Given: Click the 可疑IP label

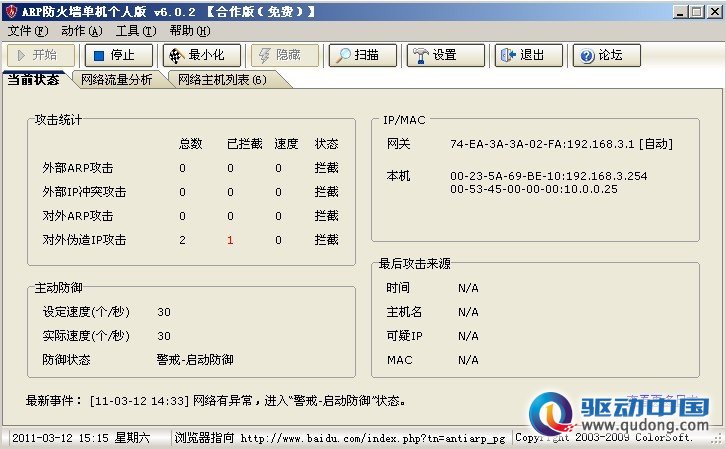Looking at the screenshot, I should tap(404, 336).
